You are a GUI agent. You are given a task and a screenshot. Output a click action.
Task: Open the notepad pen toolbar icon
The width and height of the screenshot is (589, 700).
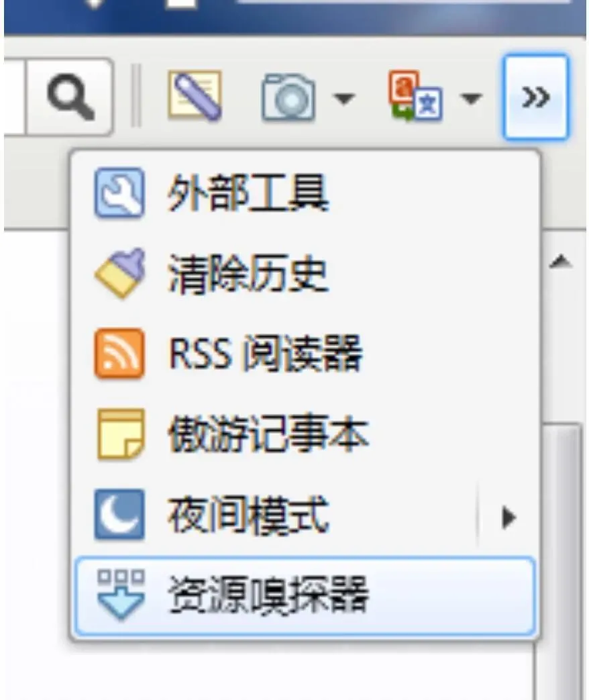195,95
